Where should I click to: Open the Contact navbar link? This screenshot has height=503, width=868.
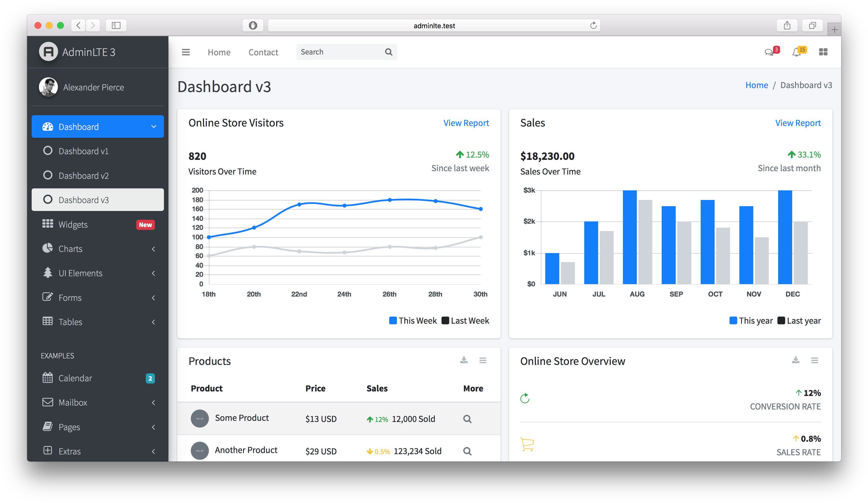pos(263,52)
